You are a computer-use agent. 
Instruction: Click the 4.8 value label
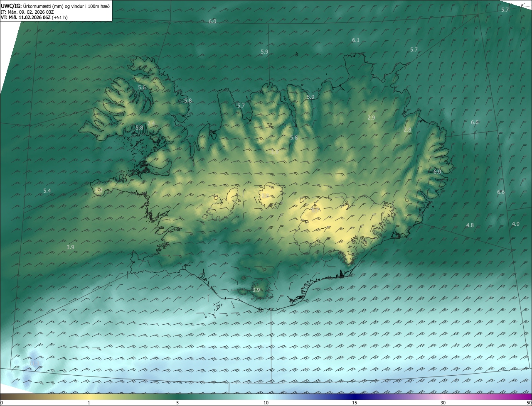(x=470, y=225)
